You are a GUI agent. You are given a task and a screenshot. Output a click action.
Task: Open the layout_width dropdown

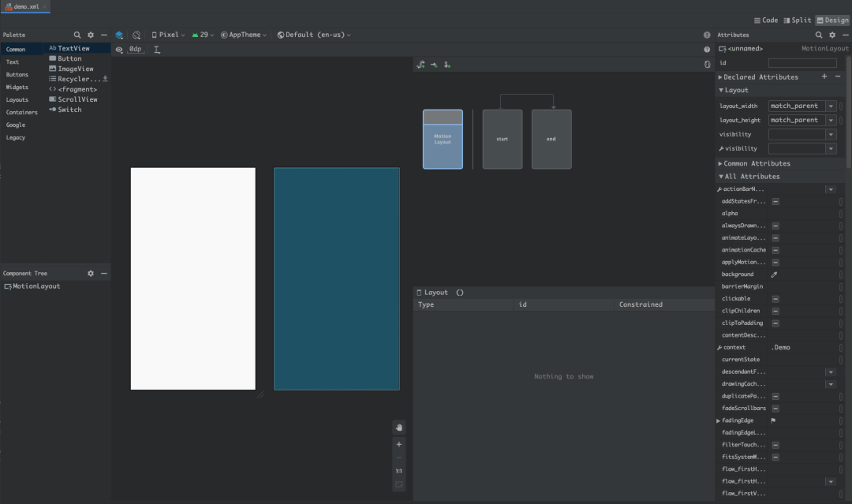831,106
